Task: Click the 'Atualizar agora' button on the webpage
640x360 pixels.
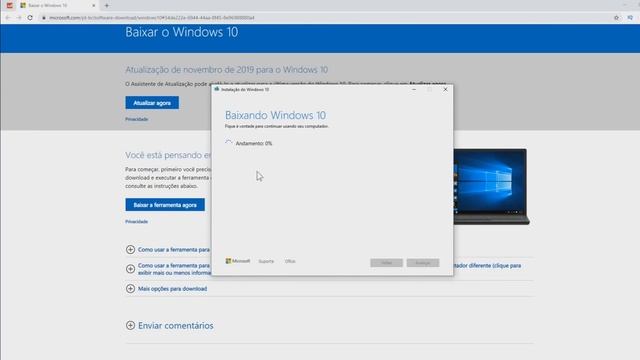Action: point(152,103)
